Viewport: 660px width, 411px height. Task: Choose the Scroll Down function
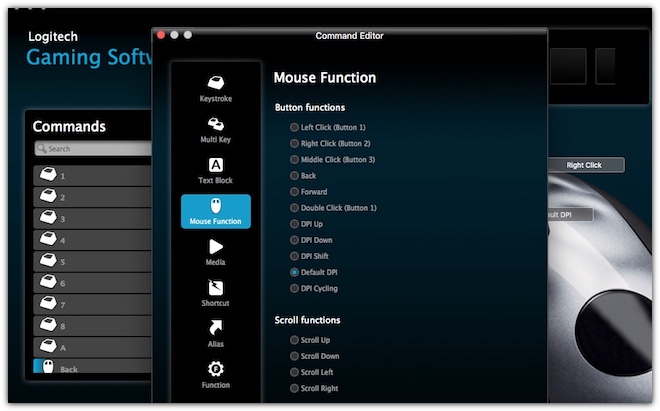click(294, 356)
